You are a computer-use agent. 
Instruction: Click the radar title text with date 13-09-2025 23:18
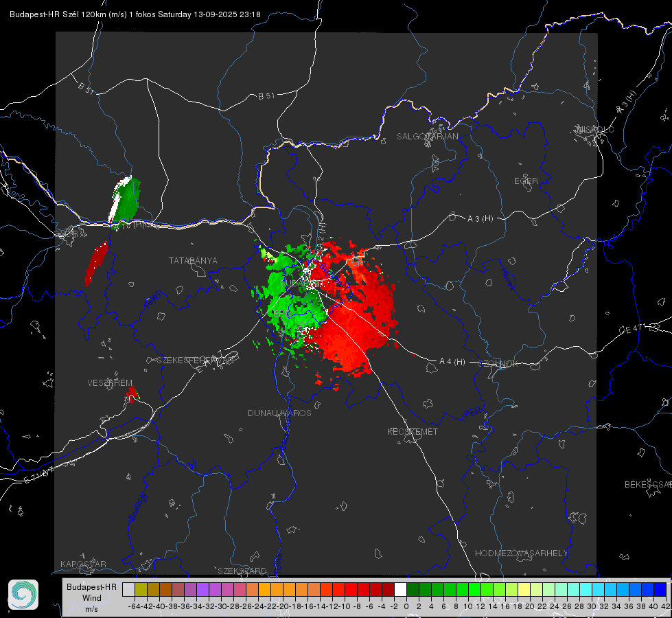(135, 14)
